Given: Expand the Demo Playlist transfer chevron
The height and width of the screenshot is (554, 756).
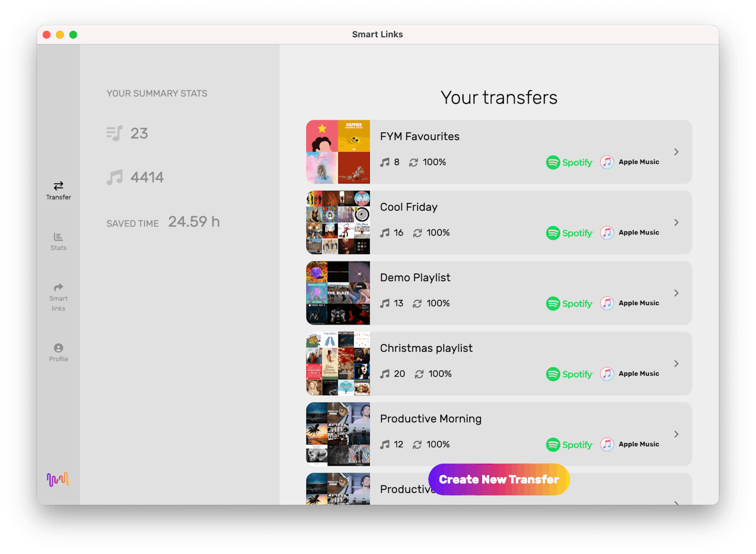Looking at the screenshot, I should coord(676,293).
